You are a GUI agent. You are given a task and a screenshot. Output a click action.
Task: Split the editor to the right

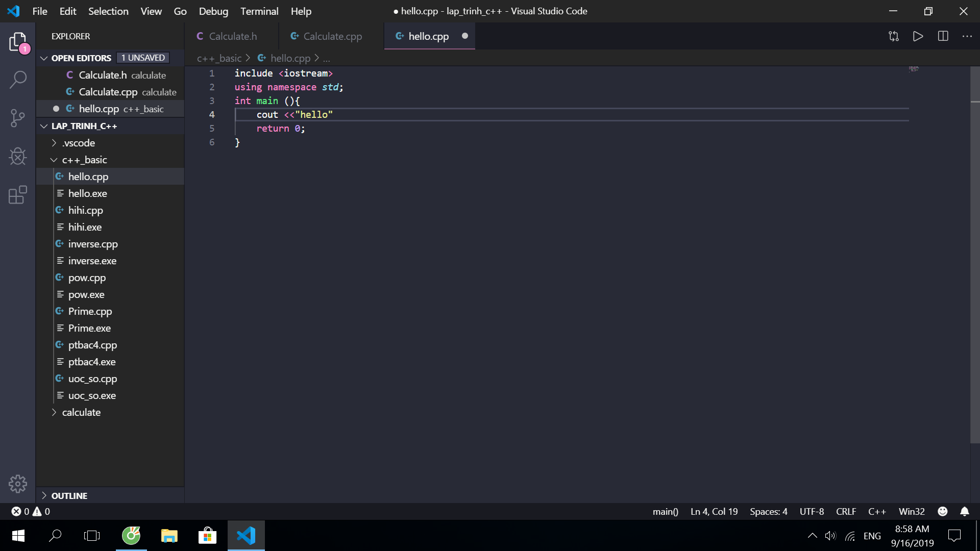point(943,36)
